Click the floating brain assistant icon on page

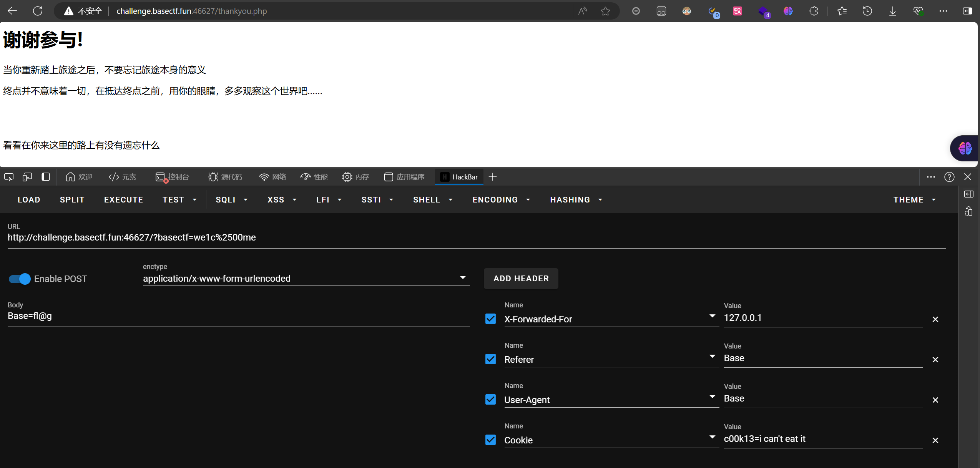coord(965,148)
